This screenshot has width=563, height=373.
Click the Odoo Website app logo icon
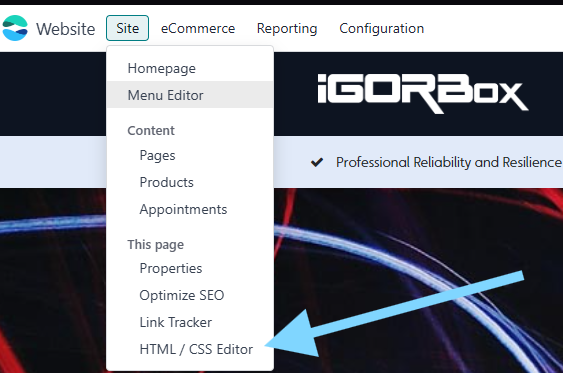15,28
